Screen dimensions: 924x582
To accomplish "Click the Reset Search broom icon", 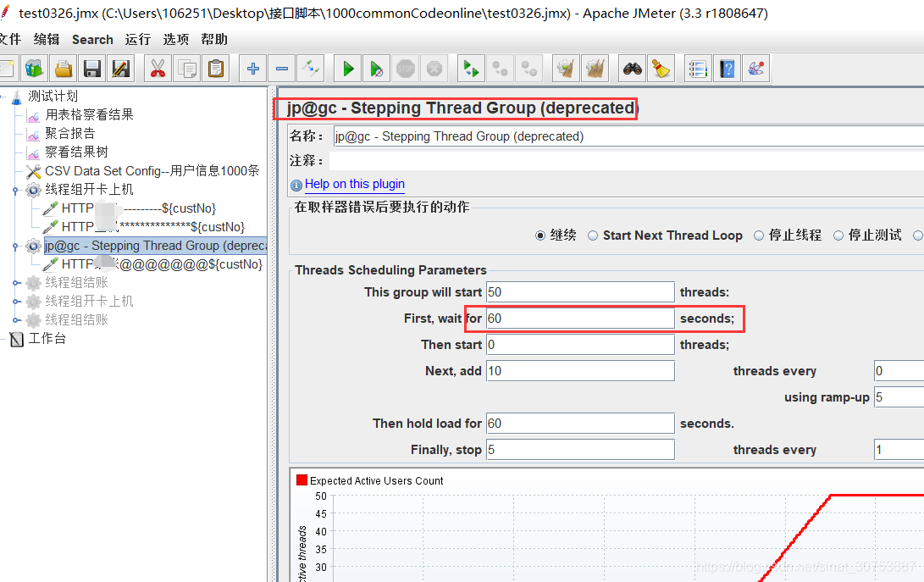I will 661,69.
